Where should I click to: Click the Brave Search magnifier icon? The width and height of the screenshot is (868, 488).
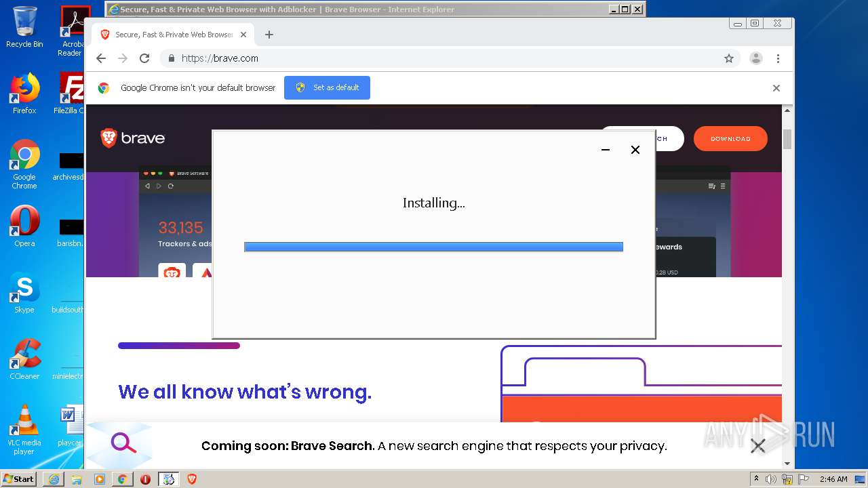point(123,444)
